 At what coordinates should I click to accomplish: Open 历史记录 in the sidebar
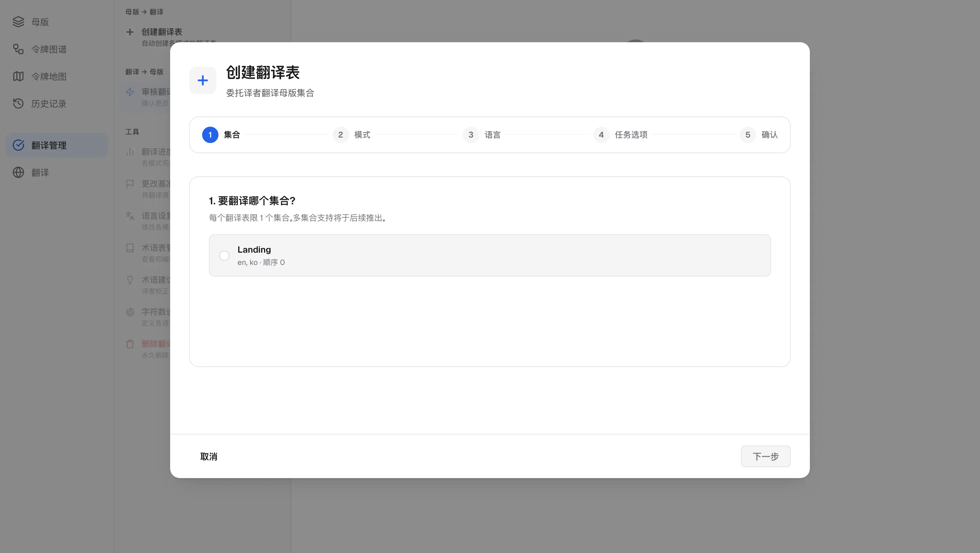click(57, 104)
